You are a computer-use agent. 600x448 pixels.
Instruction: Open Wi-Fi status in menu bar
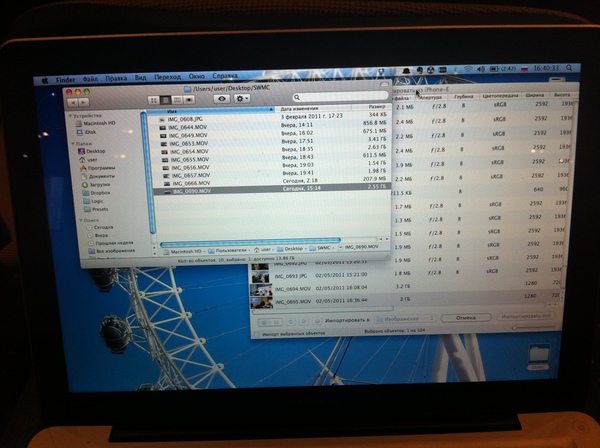(x=468, y=69)
